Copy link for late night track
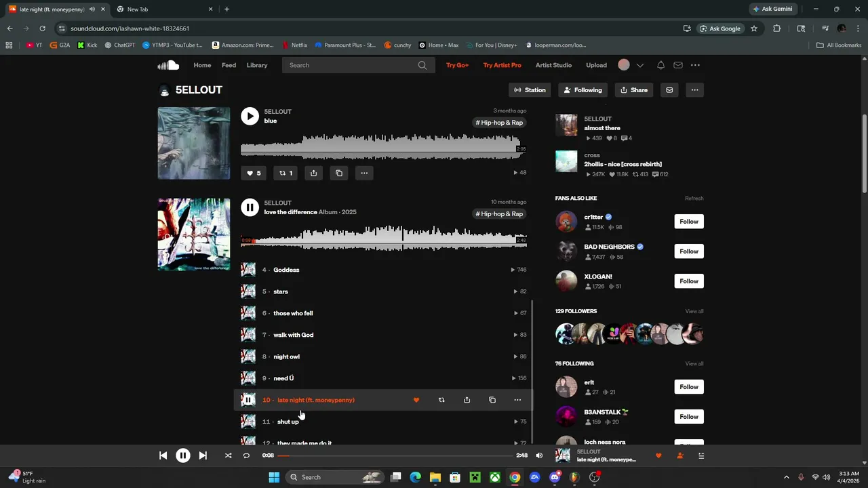 (492, 400)
